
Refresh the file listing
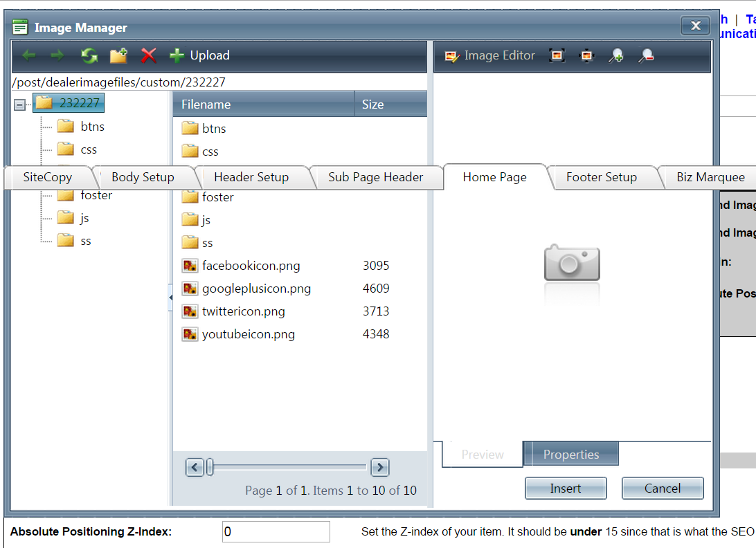(89, 55)
